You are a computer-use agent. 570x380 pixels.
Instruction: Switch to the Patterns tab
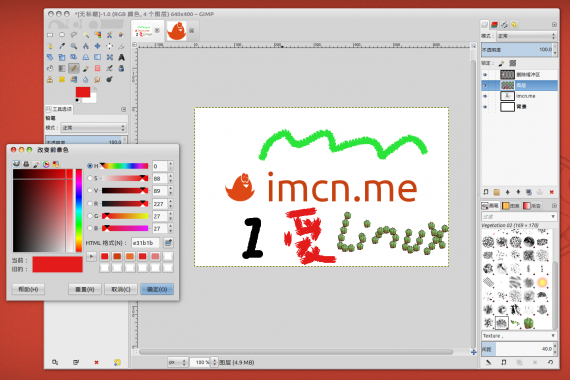pos(511,205)
